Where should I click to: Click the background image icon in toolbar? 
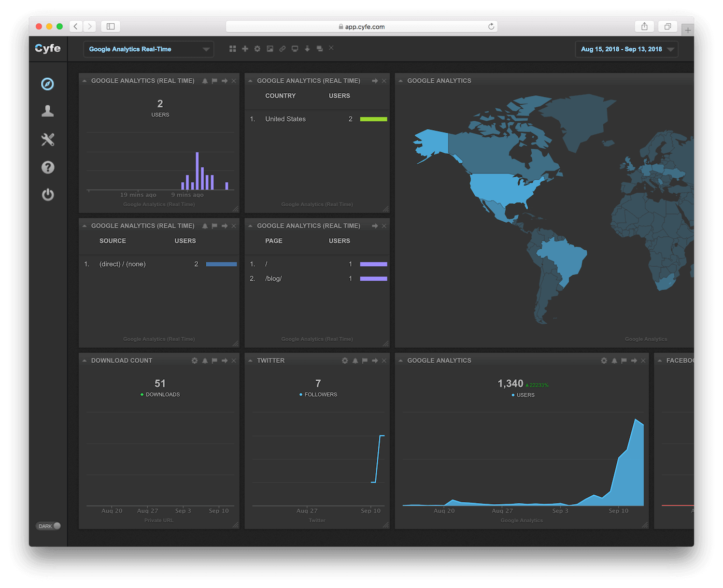click(x=270, y=49)
